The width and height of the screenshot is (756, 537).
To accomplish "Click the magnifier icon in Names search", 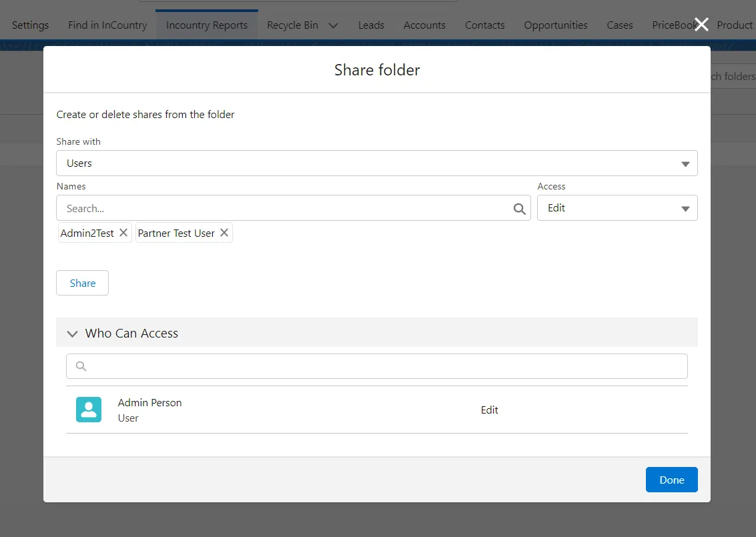I will [519, 209].
